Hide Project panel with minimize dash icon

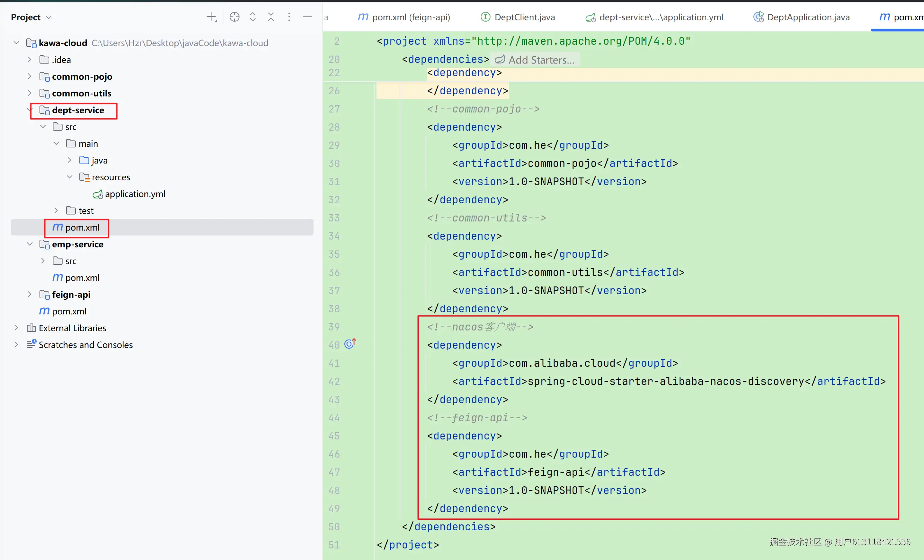click(307, 17)
